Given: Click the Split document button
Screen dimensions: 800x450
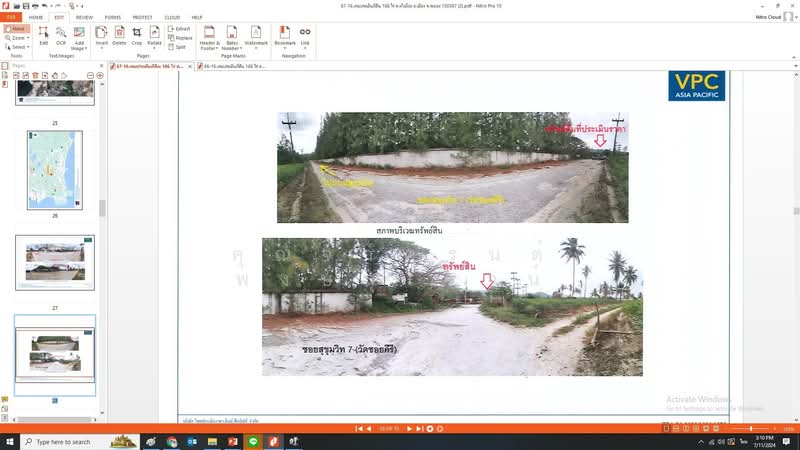Looking at the screenshot, I should (180, 47).
